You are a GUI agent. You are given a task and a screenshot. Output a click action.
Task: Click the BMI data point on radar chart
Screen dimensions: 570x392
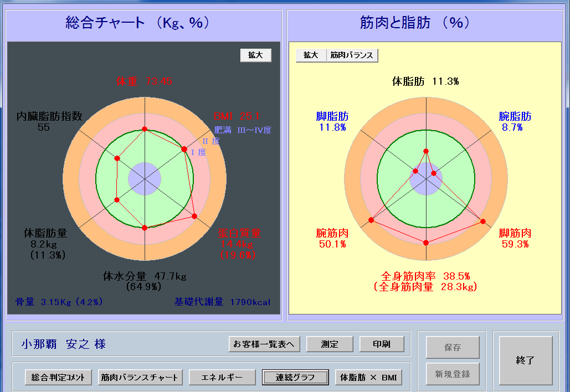[184, 149]
